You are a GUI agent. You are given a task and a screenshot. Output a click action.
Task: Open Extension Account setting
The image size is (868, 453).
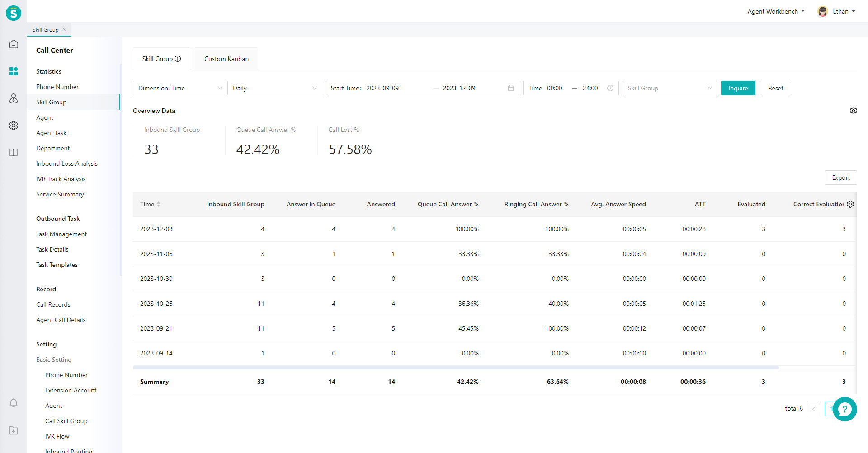71,390
